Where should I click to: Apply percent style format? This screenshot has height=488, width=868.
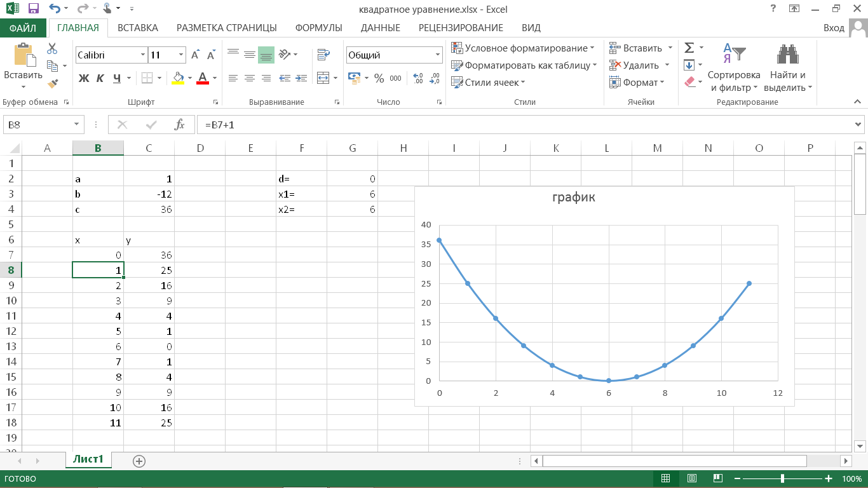click(x=379, y=78)
